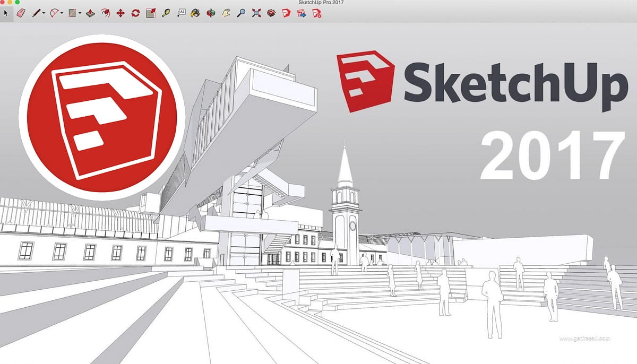Open the 3D Warehouse
The image size is (637, 364).
[x=271, y=12]
